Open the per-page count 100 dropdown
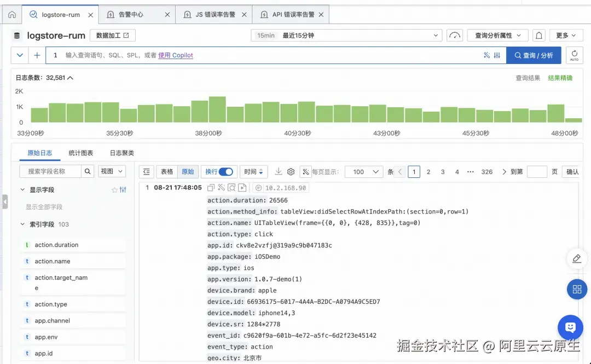 point(363,171)
